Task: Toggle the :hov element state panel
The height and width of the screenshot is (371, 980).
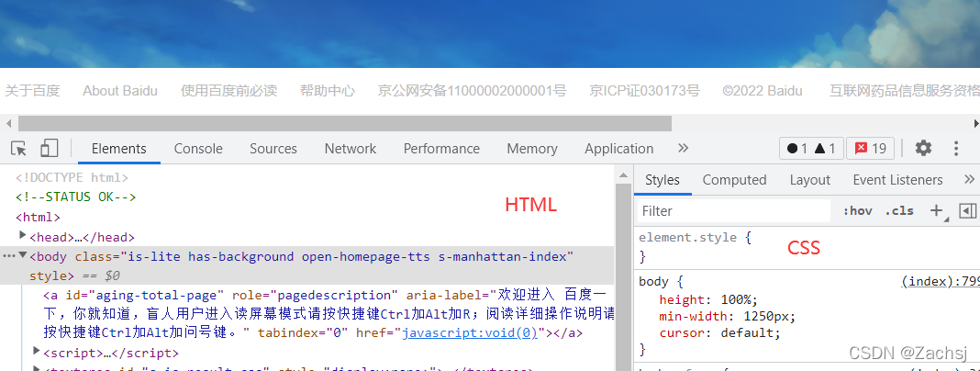Action: [x=857, y=211]
